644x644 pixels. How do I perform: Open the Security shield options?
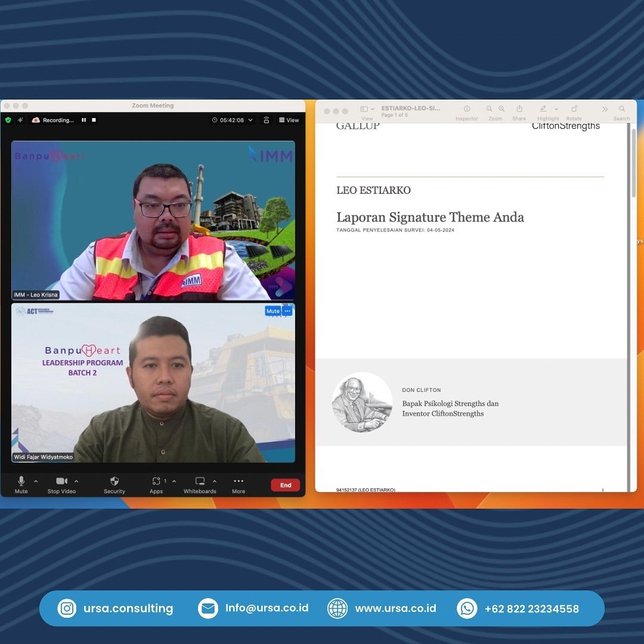(114, 482)
